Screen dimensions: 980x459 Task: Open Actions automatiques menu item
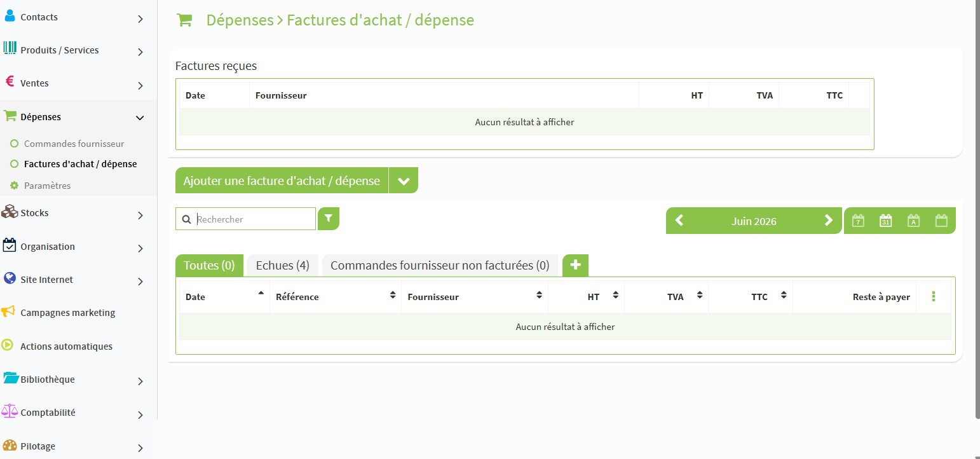coord(66,346)
